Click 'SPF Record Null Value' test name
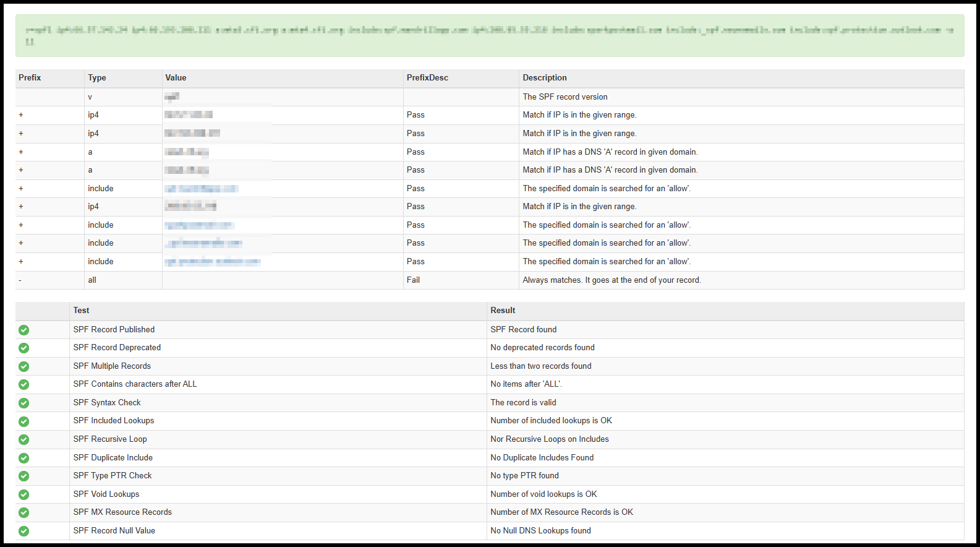Image resolution: width=980 pixels, height=547 pixels. click(x=114, y=530)
